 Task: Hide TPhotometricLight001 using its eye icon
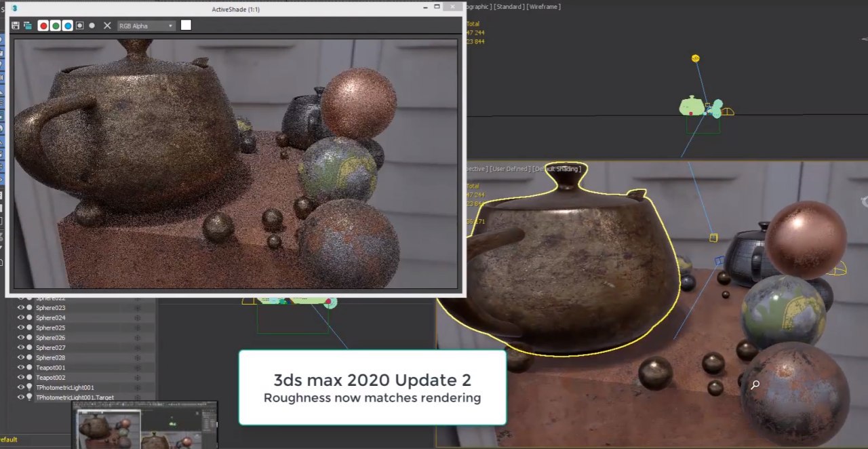click(20, 387)
